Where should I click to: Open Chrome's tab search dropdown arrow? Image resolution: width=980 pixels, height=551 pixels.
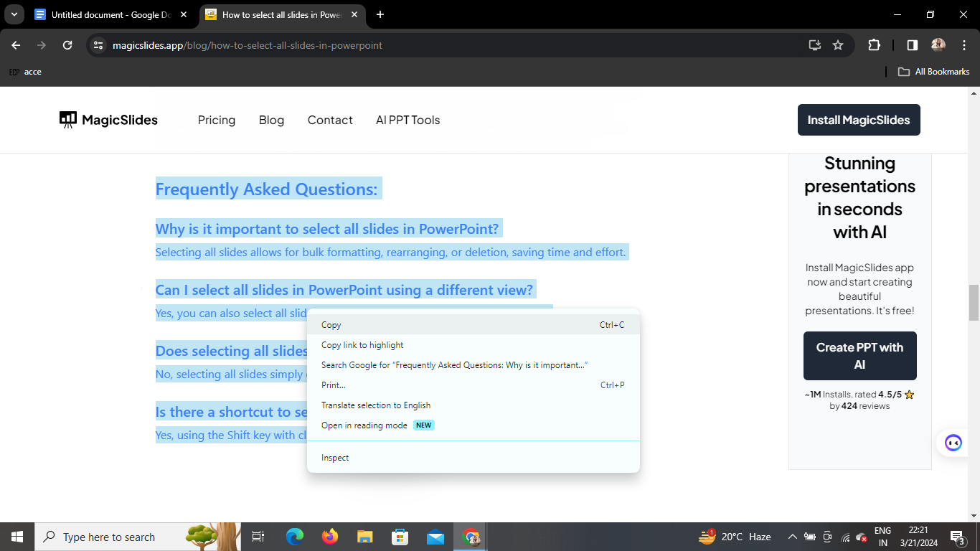click(x=14, y=14)
